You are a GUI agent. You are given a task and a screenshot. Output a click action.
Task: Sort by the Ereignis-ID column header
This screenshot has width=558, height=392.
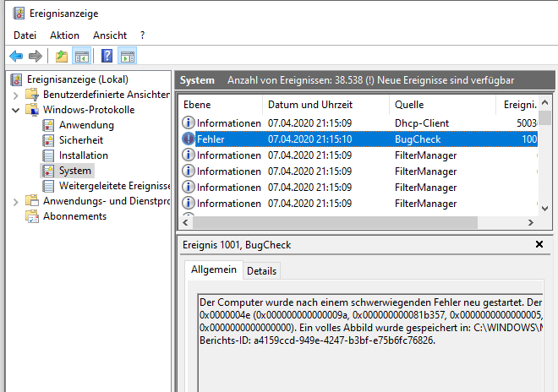(517, 105)
